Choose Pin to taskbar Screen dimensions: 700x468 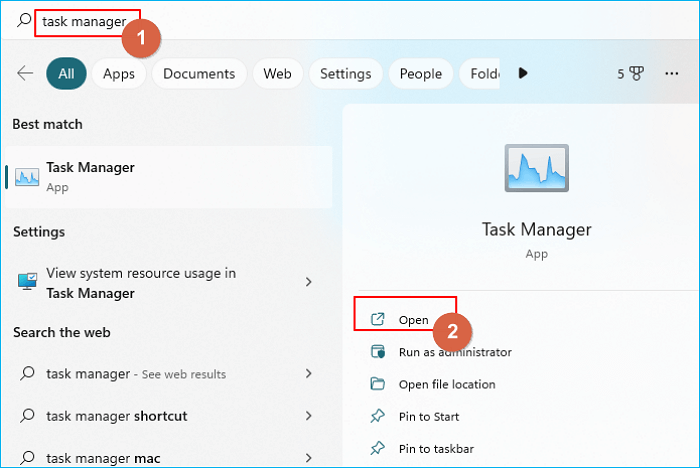[436, 449]
